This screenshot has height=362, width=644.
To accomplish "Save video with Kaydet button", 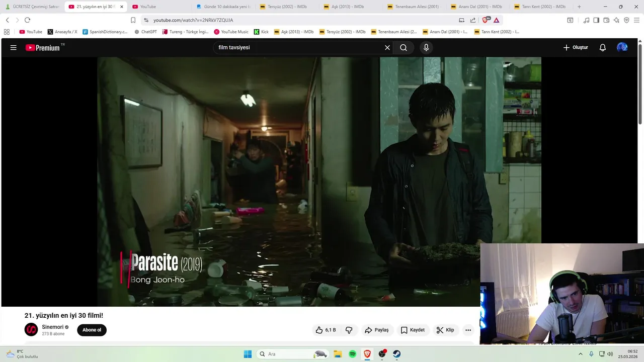I will coord(413,330).
